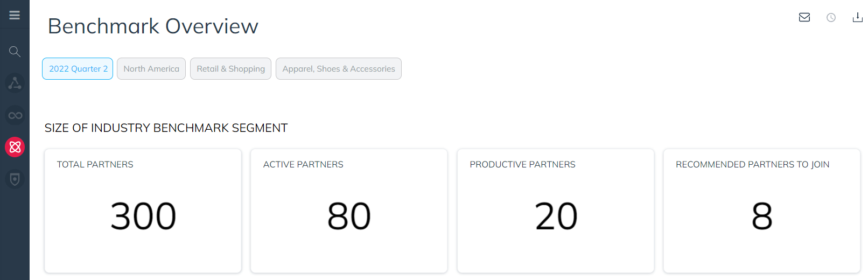Click the search magnifier icon in sidebar

point(15,52)
